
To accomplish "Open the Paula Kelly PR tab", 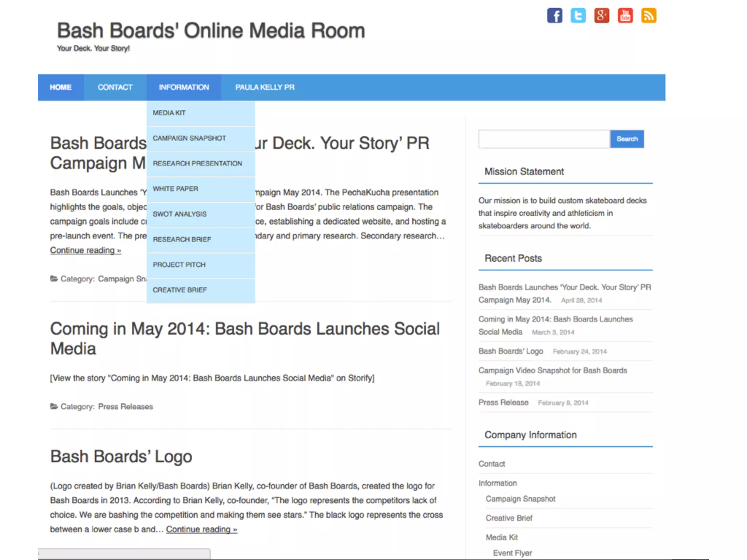I will [265, 87].
